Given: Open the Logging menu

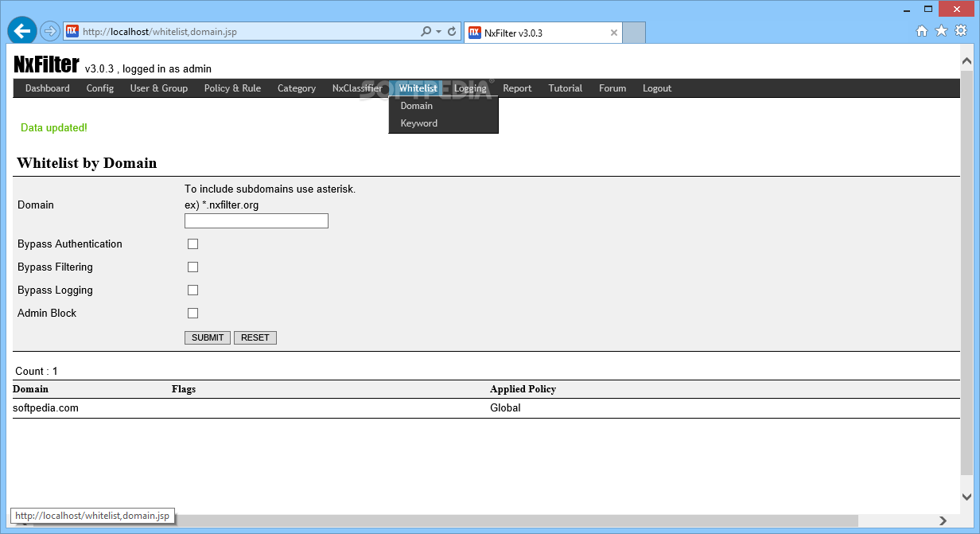Looking at the screenshot, I should pyautogui.click(x=470, y=88).
